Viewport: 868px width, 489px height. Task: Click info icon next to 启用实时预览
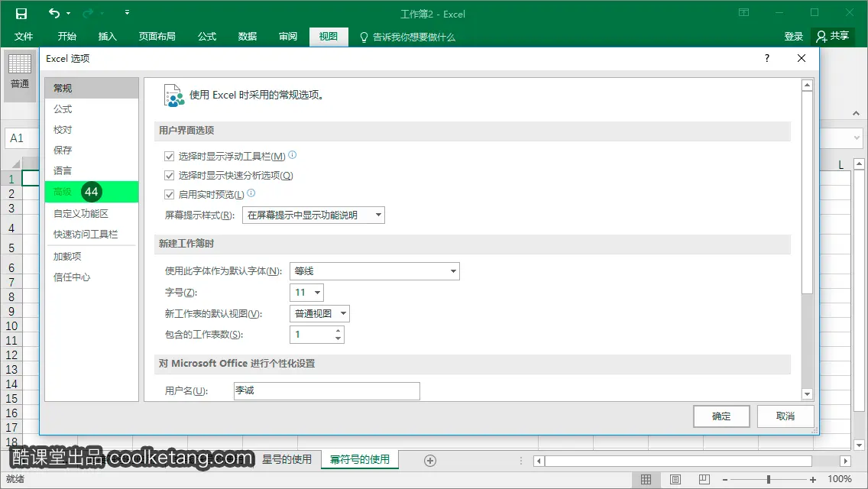tap(251, 193)
